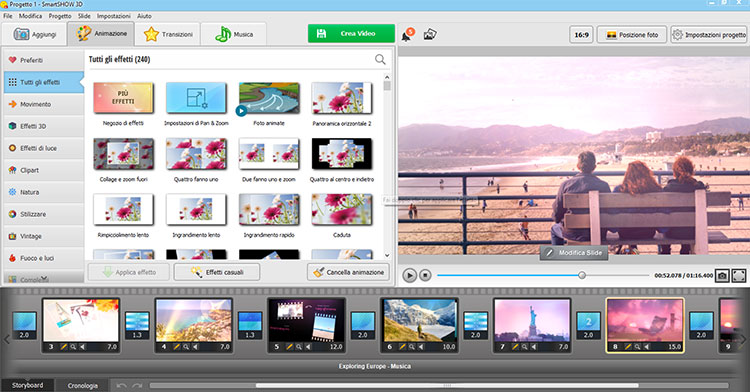Zoom slide 7 with the magnifier icon
750x392 pixels.
tap(524, 347)
